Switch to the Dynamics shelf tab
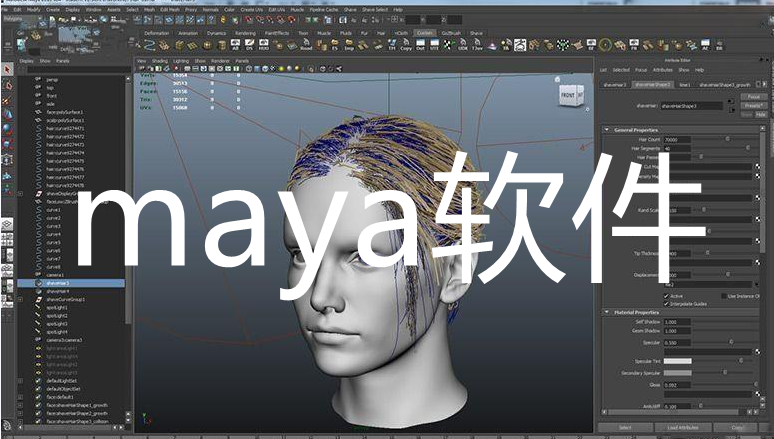 point(216,33)
